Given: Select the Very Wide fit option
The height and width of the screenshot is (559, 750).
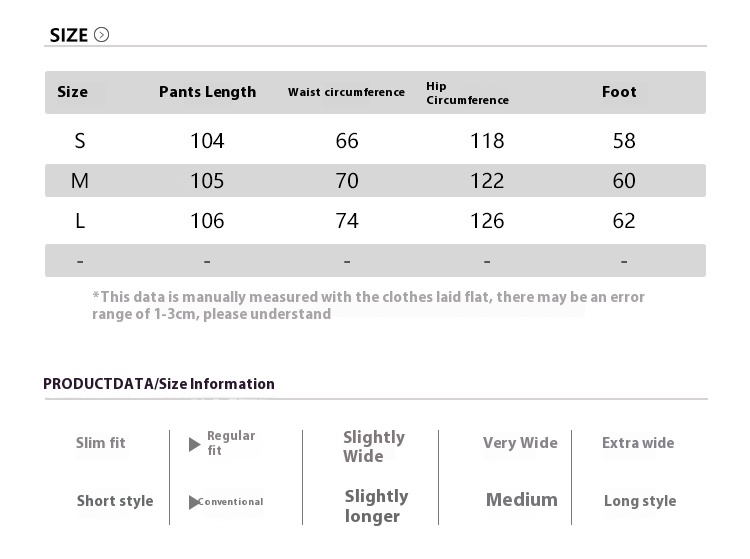Looking at the screenshot, I should click(520, 443).
